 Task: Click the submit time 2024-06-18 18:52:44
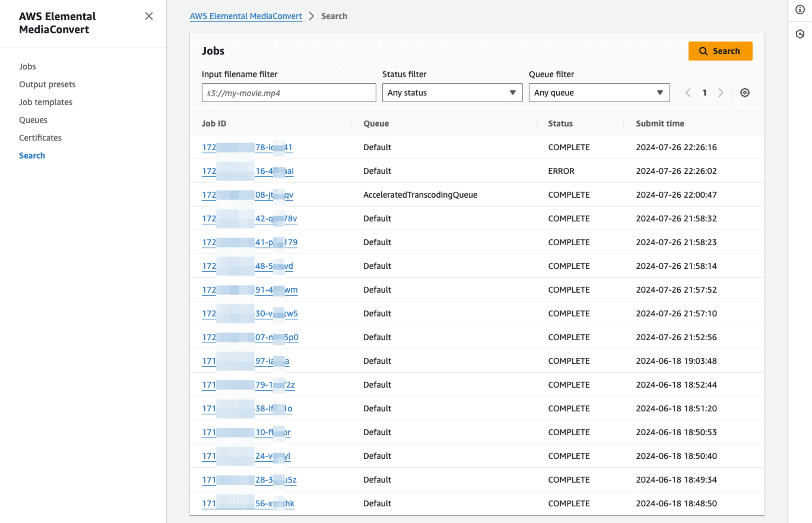click(676, 385)
